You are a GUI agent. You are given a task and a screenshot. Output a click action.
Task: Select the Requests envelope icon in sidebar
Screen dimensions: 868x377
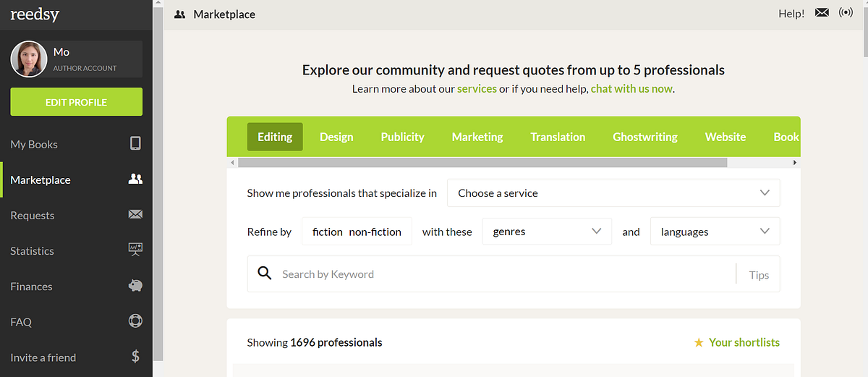pos(135,214)
